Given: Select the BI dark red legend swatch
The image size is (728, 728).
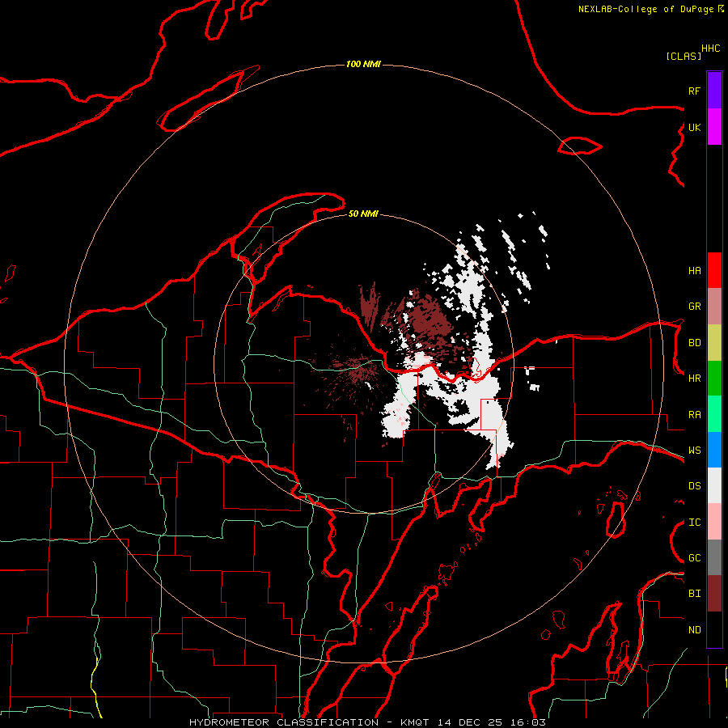Looking at the screenshot, I should (x=714, y=594).
